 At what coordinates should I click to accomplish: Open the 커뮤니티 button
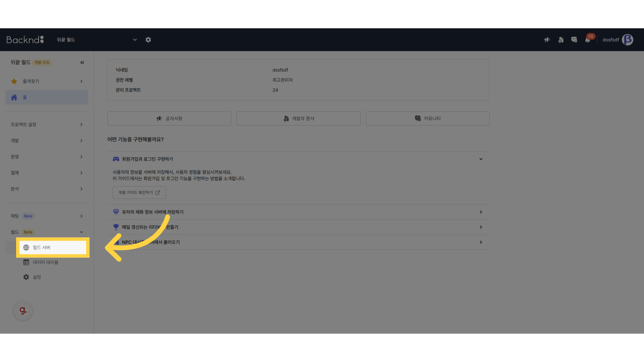427,118
